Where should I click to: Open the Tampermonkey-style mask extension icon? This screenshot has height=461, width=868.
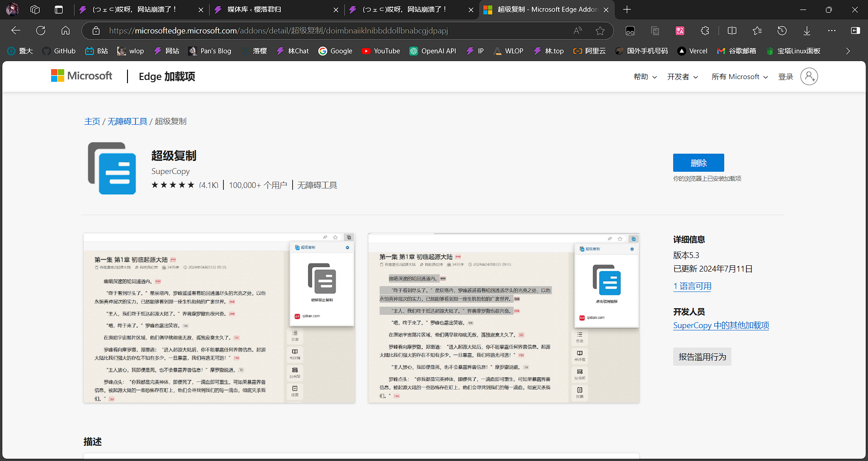[630, 31]
